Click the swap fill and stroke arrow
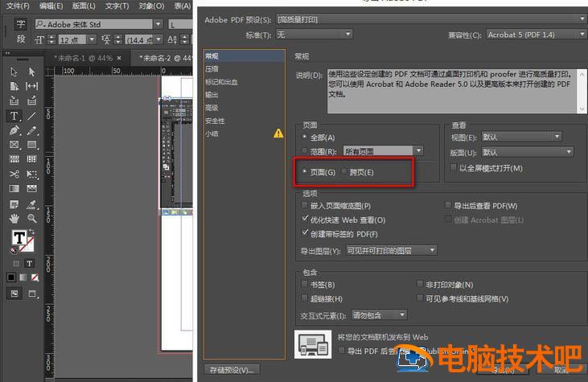Viewport: 588px width, 382px height. point(31,232)
